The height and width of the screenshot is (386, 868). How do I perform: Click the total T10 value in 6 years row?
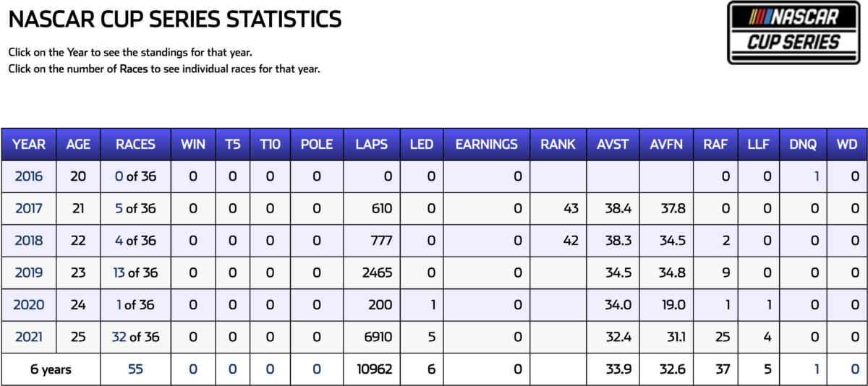270,369
